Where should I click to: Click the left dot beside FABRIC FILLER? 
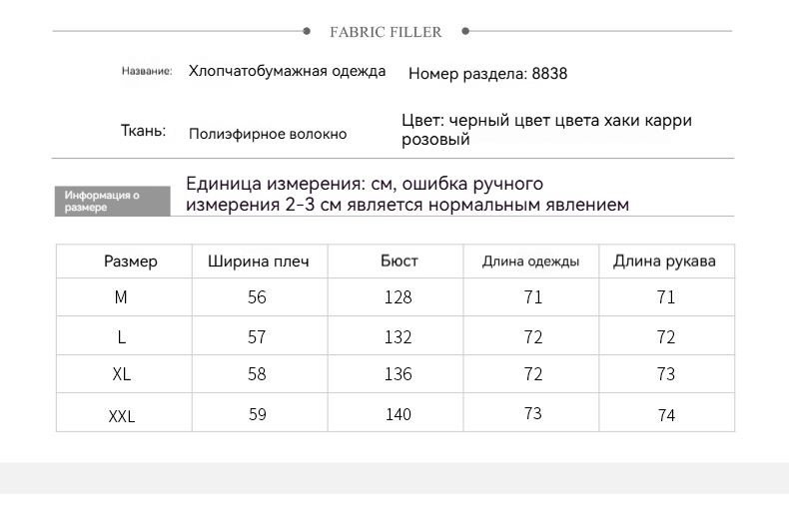coord(307,31)
